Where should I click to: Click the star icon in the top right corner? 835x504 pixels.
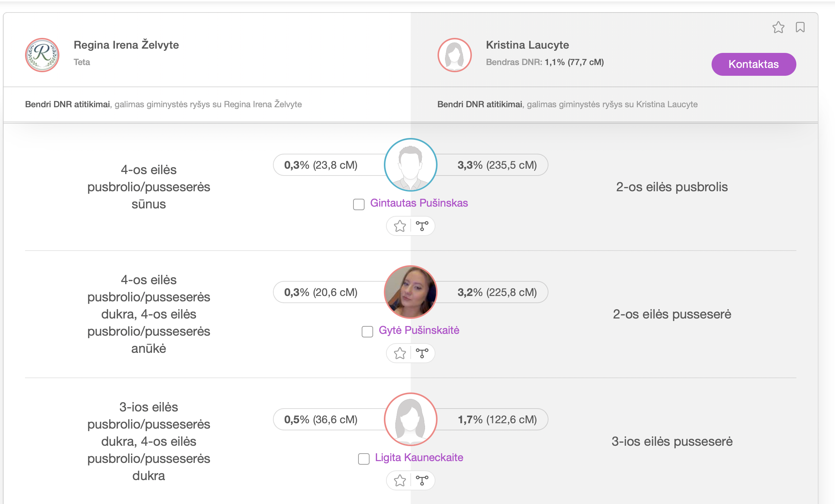(778, 27)
